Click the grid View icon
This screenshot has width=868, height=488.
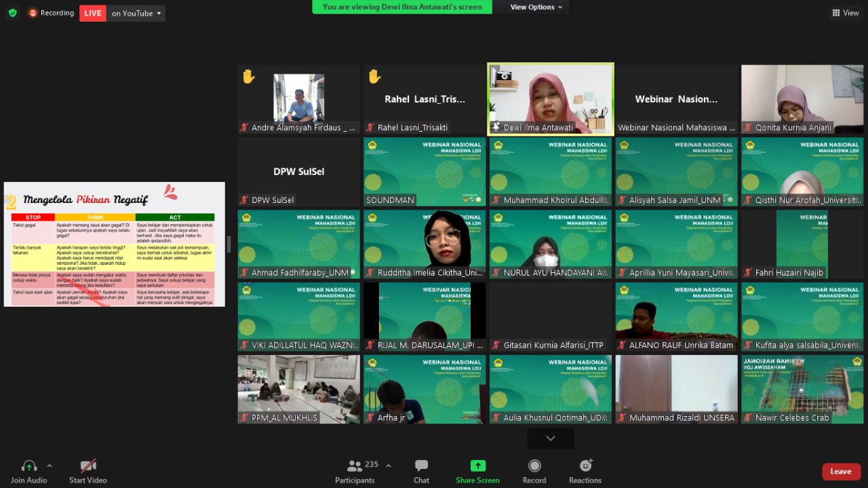(x=846, y=13)
